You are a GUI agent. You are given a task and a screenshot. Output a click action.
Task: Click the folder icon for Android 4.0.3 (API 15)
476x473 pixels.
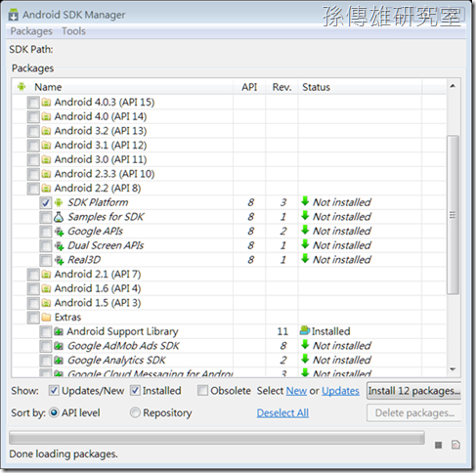(x=46, y=103)
